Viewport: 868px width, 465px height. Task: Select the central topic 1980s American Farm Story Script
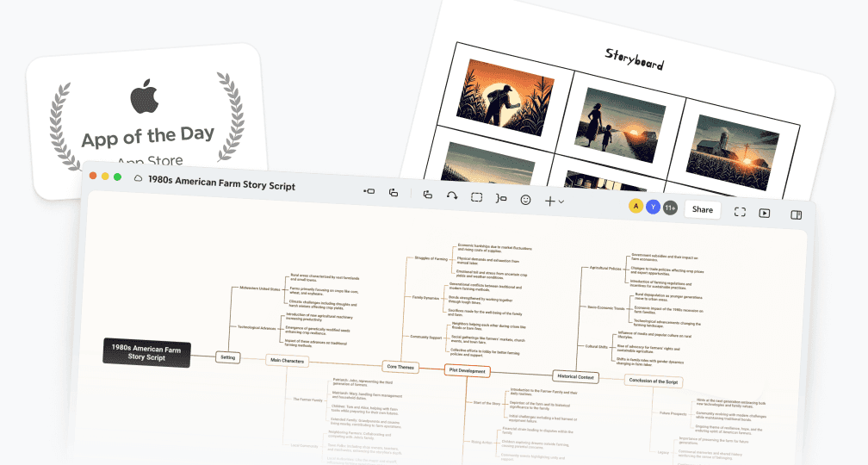(146, 353)
